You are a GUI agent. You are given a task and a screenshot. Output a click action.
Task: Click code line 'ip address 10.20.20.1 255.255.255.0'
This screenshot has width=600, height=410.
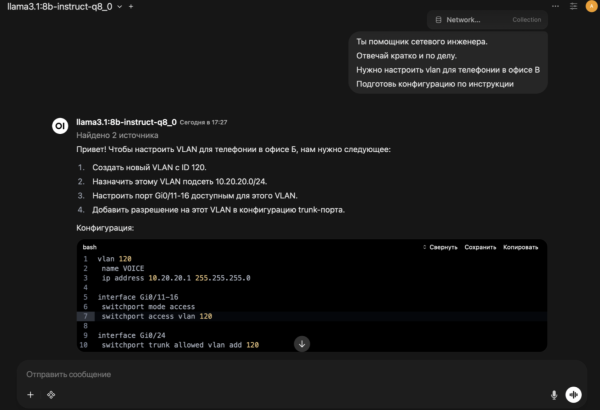point(176,278)
